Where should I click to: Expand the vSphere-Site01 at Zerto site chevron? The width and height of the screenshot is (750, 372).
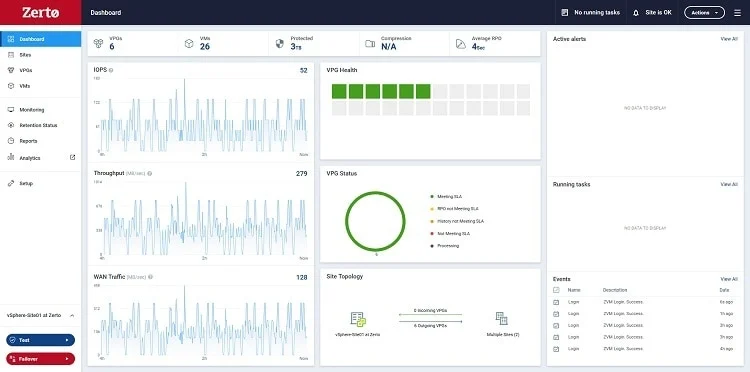[72, 316]
